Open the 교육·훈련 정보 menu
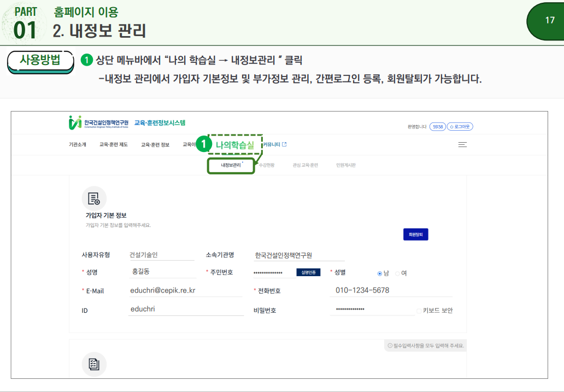The image size is (564, 392). click(155, 144)
